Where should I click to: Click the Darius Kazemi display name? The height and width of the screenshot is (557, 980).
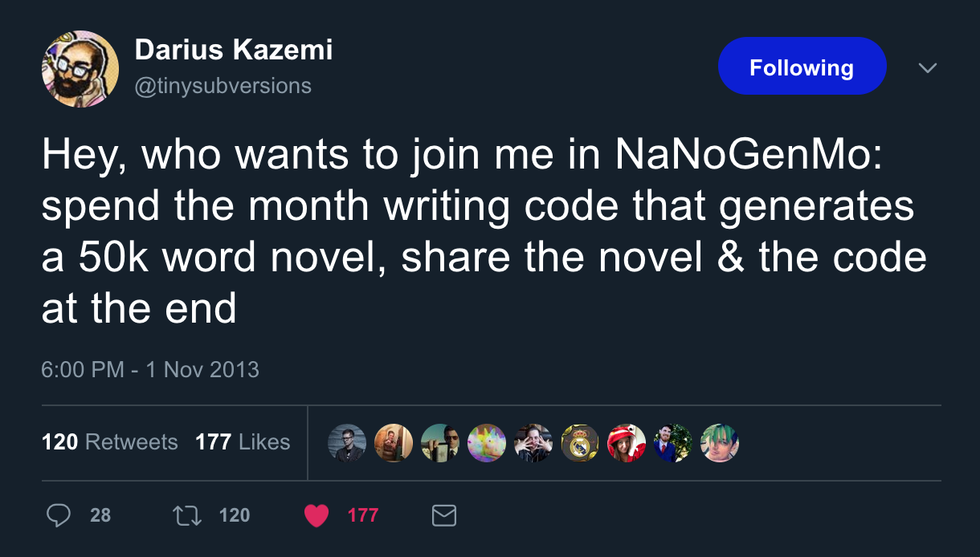234,51
